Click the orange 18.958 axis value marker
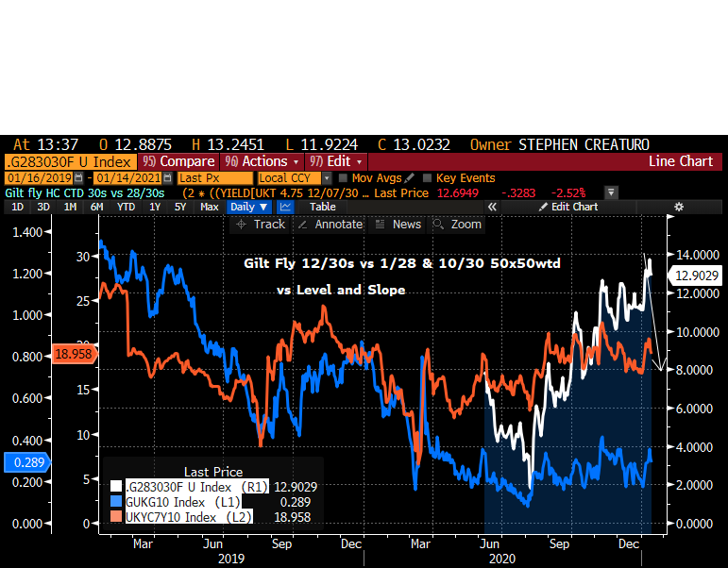Screen dimensions: 728x568 tap(75, 354)
